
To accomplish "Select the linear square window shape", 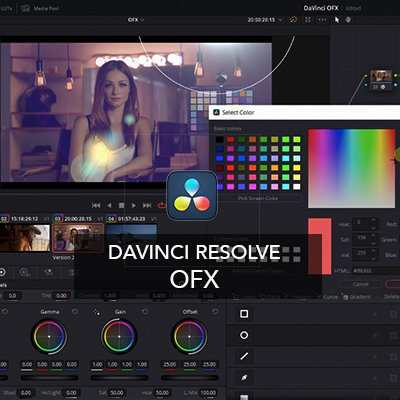I will click(x=244, y=314).
